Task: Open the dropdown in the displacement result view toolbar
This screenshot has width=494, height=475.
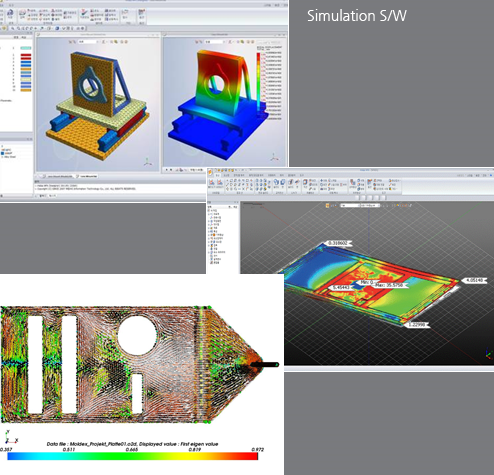Action: [214, 42]
